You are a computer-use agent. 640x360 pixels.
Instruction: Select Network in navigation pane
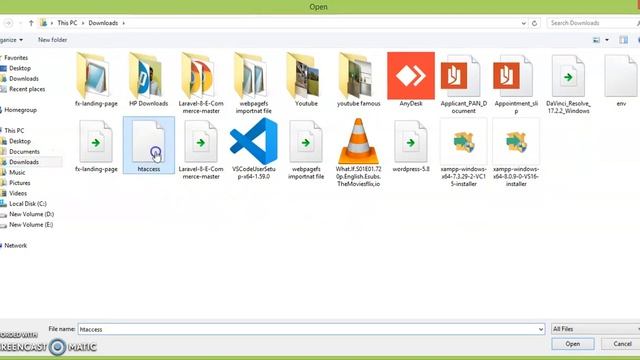tap(15, 245)
